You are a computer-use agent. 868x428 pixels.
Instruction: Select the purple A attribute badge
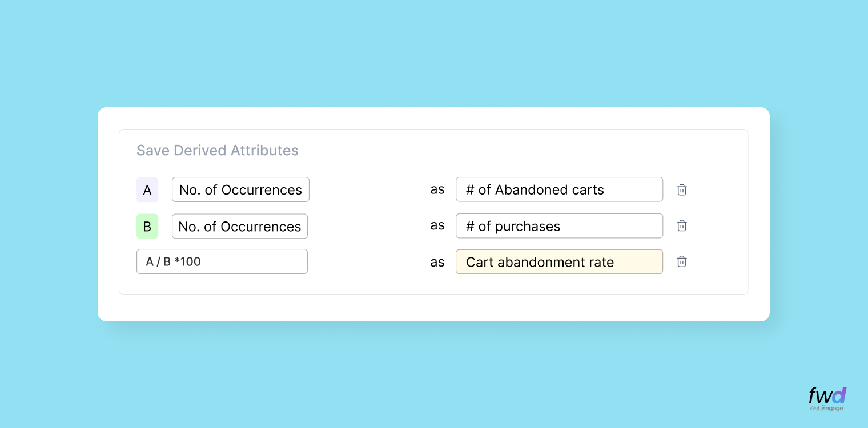(x=147, y=189)
